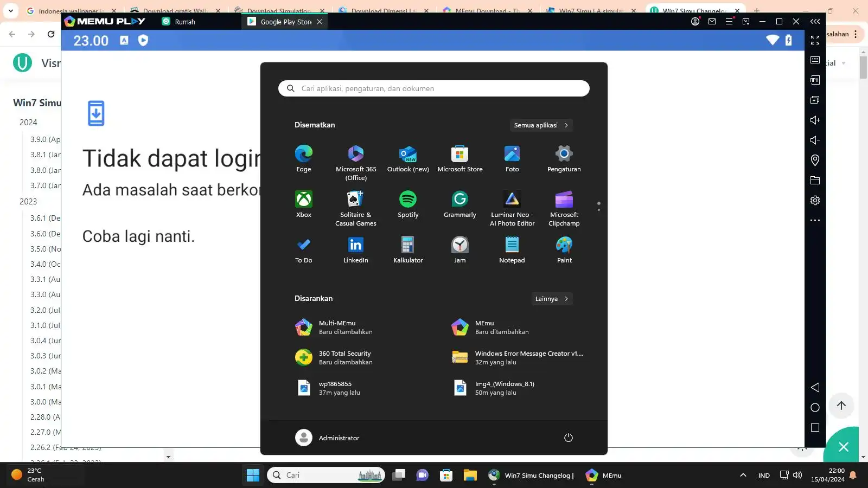Viewport: 868px width, 488px height.
Task: Click the Start menu search field
Action: [434, 88]
